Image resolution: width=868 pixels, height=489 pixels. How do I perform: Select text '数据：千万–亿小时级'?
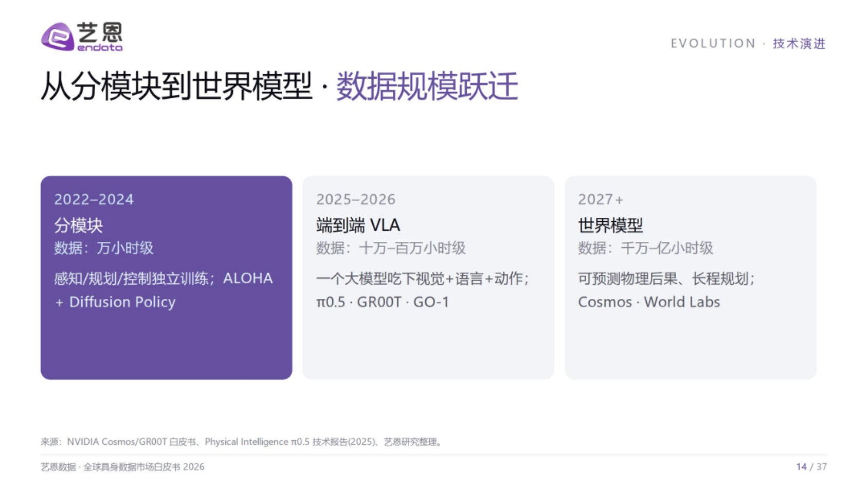click(x=645, y=248)
